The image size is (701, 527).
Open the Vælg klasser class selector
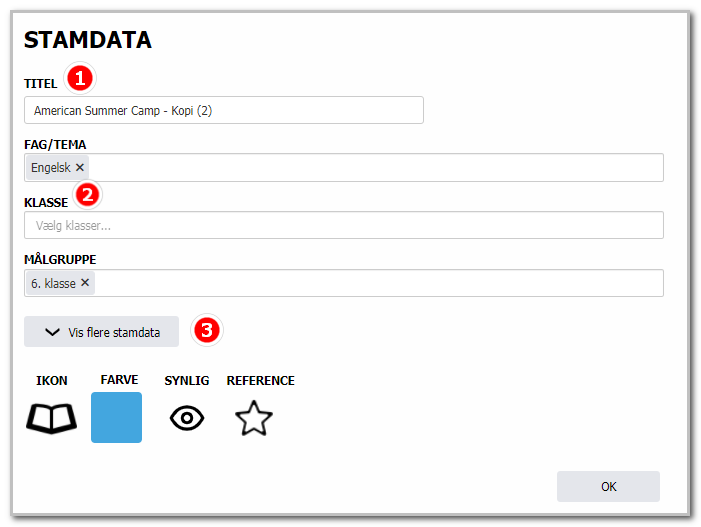(344, 225)
